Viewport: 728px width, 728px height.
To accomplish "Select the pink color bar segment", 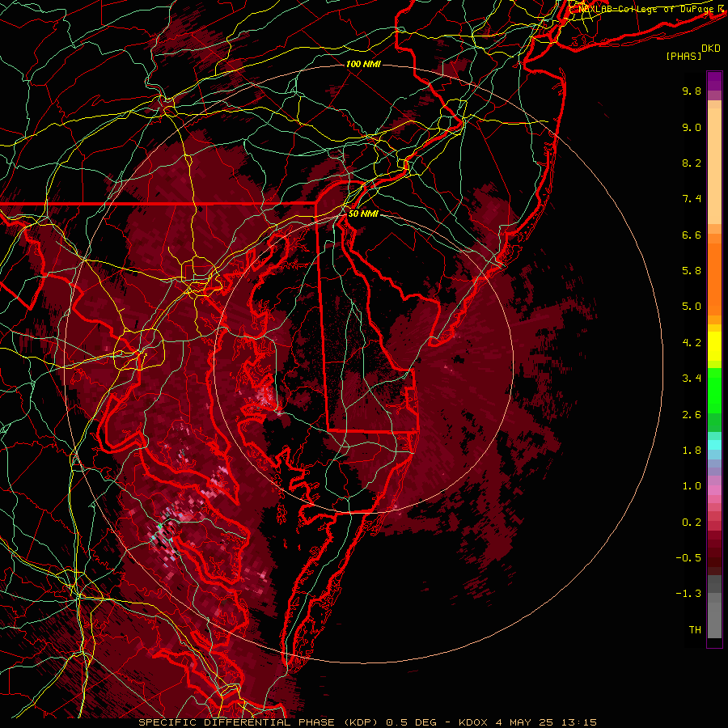I will point(714,490).
